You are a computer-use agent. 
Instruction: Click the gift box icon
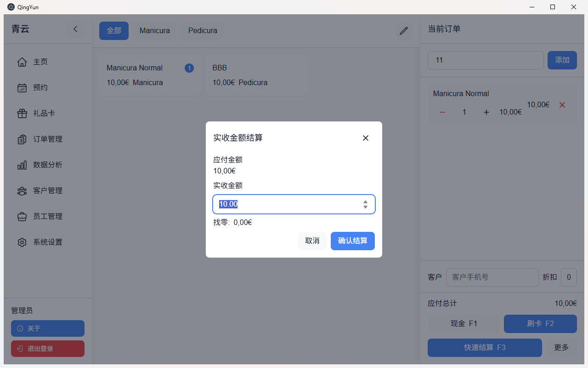click(22, 113)
